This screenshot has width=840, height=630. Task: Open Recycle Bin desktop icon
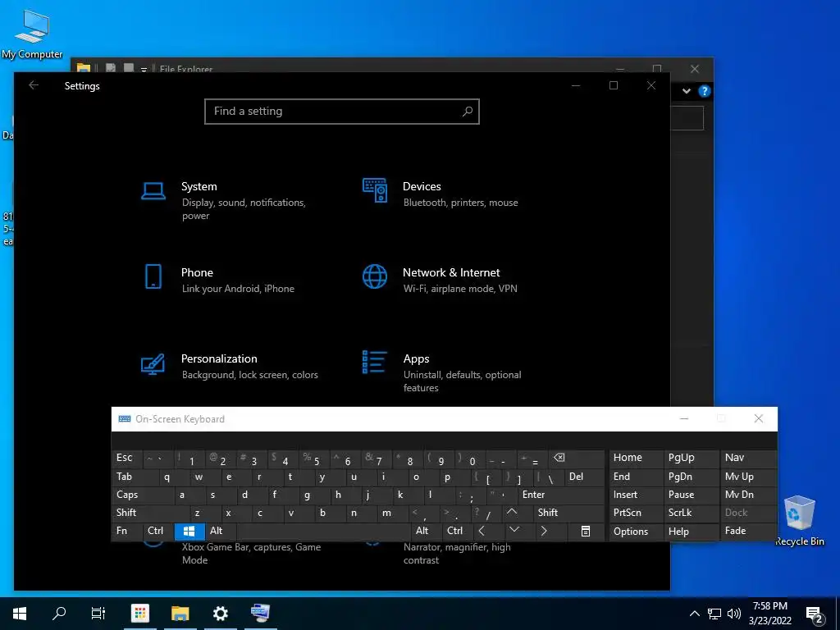tap(799, 520)
